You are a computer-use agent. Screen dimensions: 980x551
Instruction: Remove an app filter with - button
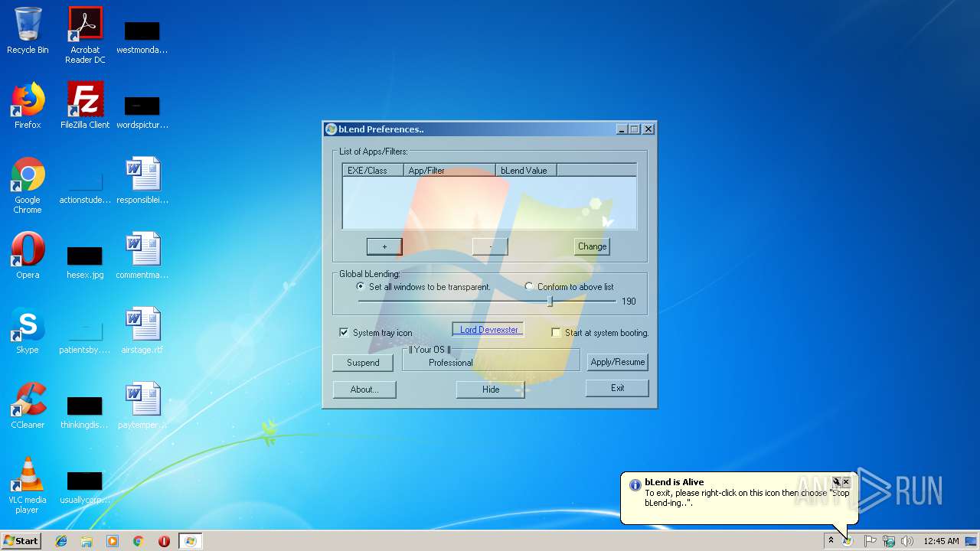(490, 246)
